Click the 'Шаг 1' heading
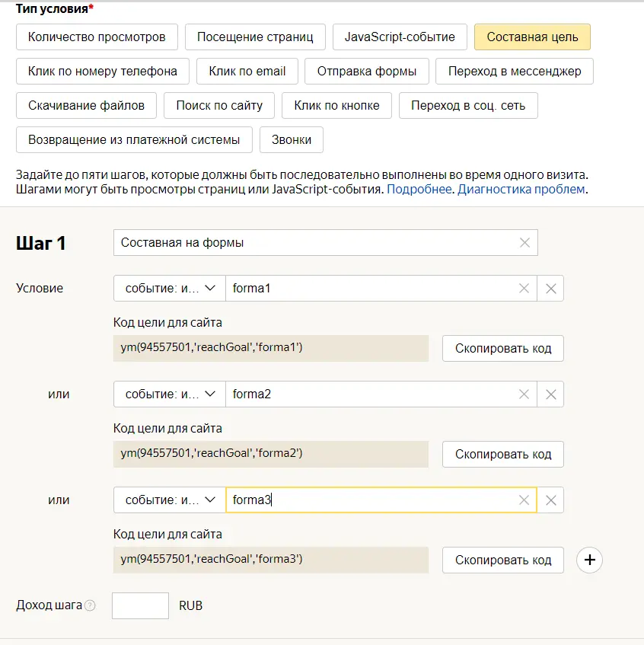Viewport: 644px width, 645px height. tap(40, 243)
